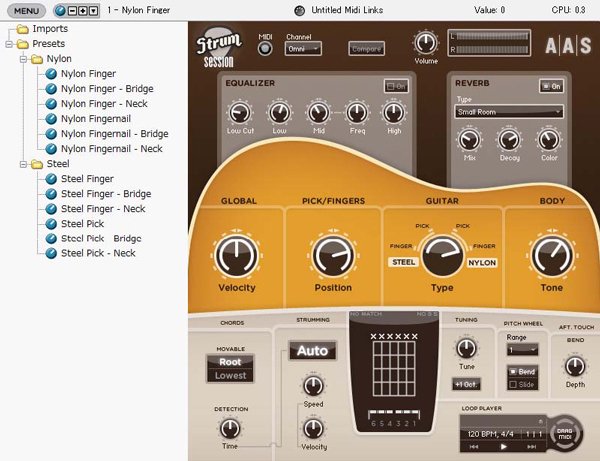This screenshot has height=461, width=600.
Task: Click the previous preset minus icon
Action: click(72, 11)
